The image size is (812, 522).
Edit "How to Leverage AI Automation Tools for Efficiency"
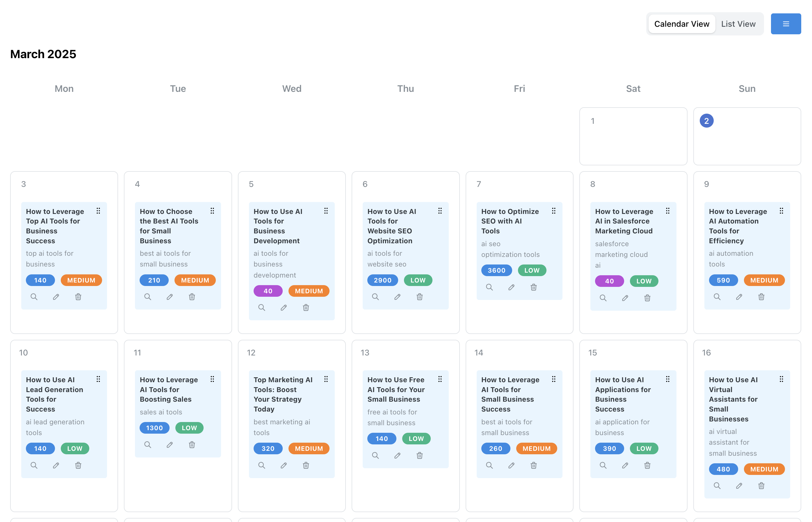pyautogui.click(x=739, y=296)
